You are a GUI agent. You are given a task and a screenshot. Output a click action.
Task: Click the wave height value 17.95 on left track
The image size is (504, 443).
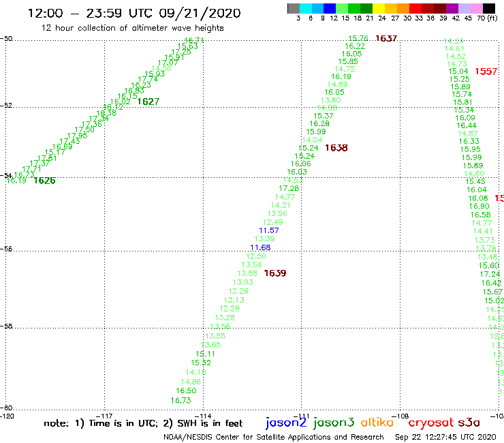click(77, 136)
